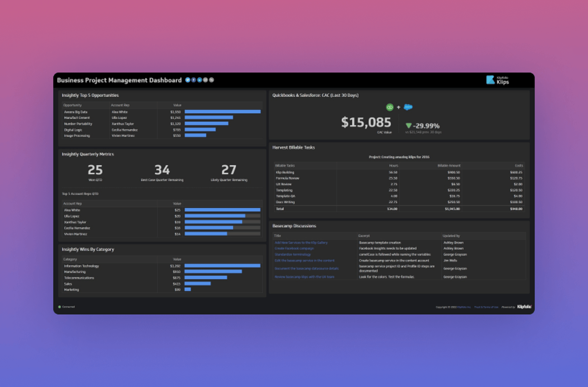Click the green Connected status indicator

point(60,307)
